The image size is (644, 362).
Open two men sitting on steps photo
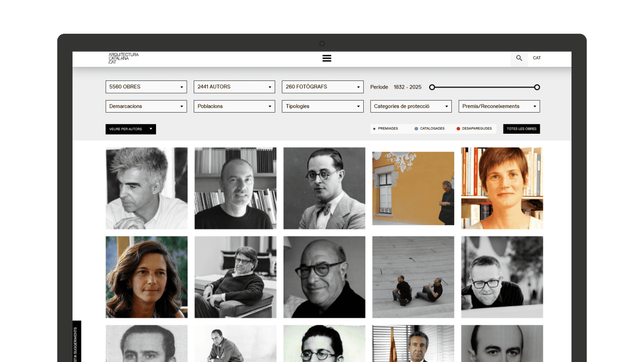coord(413,277)
